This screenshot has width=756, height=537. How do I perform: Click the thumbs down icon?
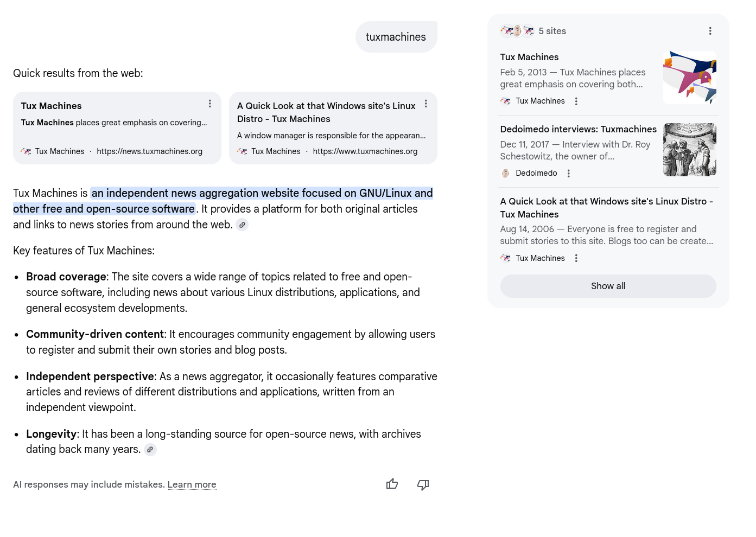pyautogui.click(x=423, y=484)
